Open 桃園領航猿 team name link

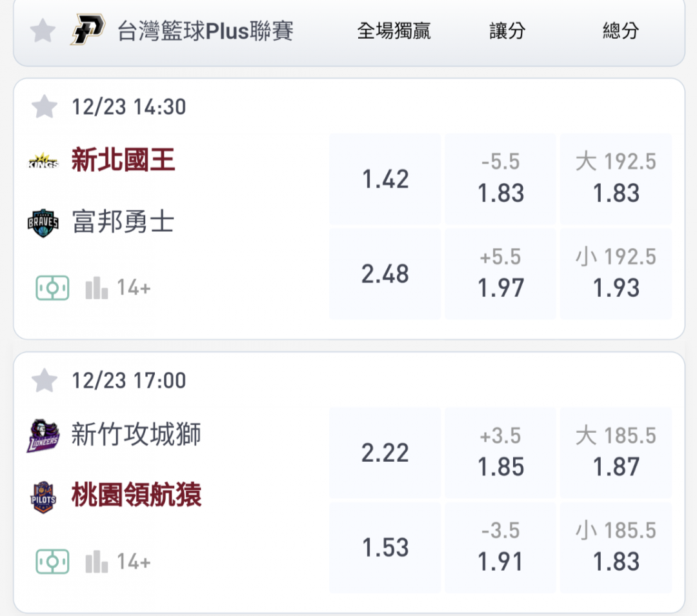[x=136, y=495]
